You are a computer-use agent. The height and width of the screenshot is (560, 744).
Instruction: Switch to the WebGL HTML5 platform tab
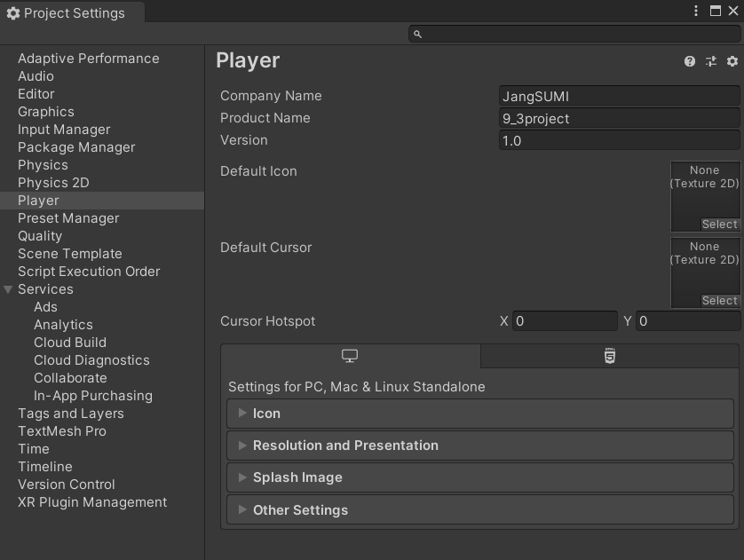(610, 356)
